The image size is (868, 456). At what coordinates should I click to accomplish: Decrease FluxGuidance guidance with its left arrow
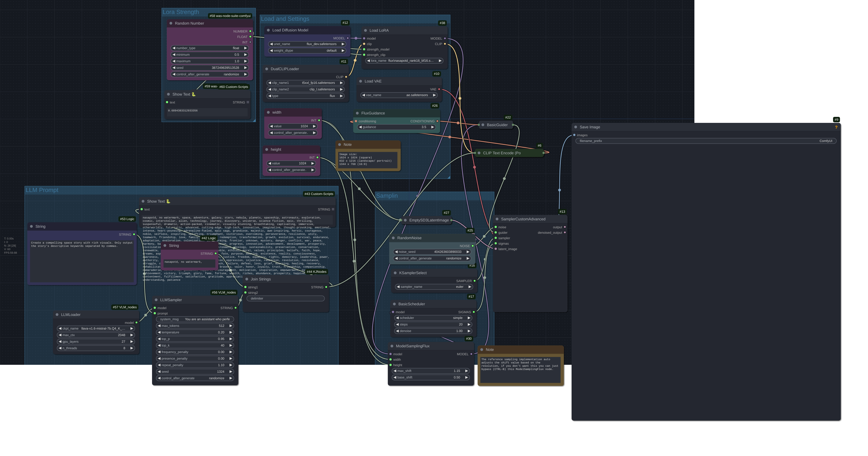point(360,127)
